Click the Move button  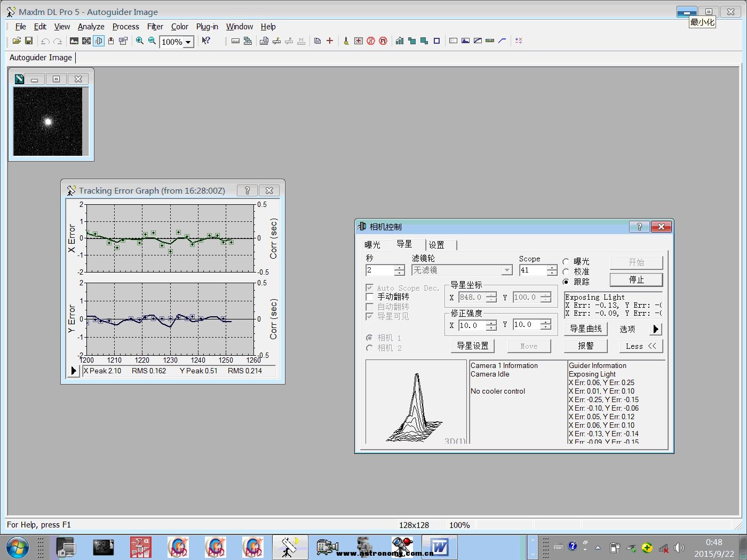(x=529, y=346)
